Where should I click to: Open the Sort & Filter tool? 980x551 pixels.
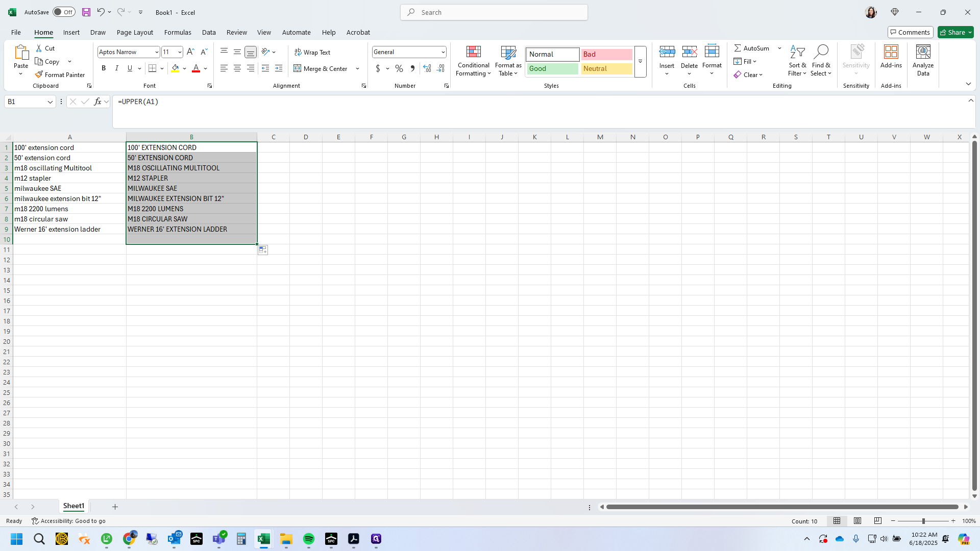797,61
